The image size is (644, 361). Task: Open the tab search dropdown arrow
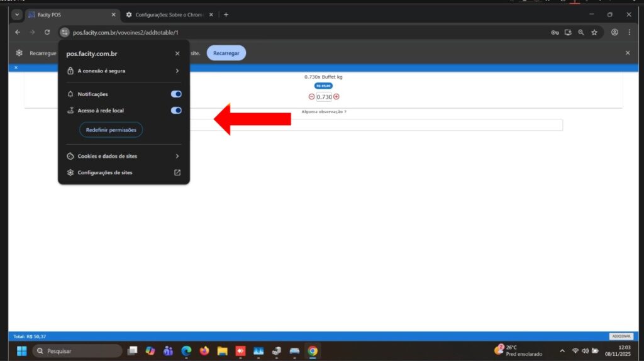(x=17, y=14)
